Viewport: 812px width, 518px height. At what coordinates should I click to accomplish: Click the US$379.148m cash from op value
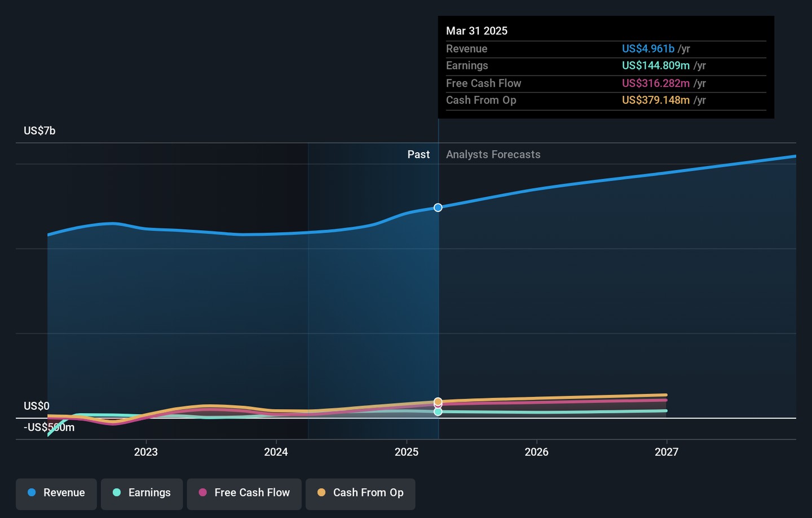655,100
